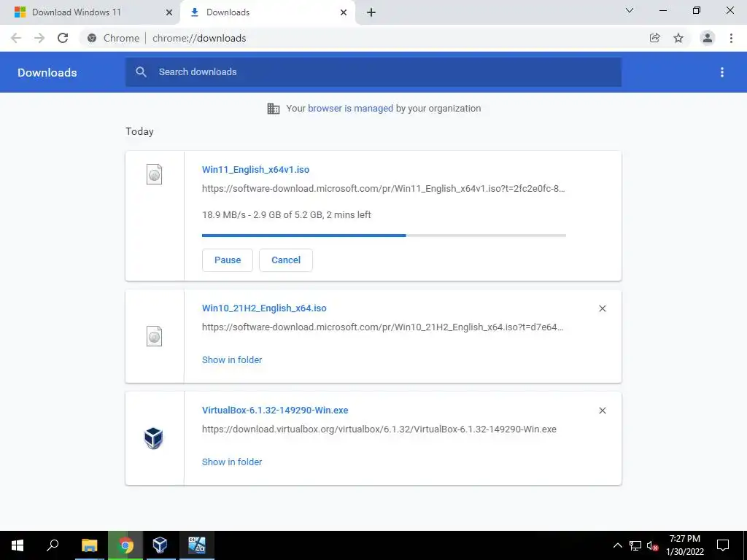Viewport: 747px width, 560px height.
Task: Open a new tab with the plus button
Action: 371,12
